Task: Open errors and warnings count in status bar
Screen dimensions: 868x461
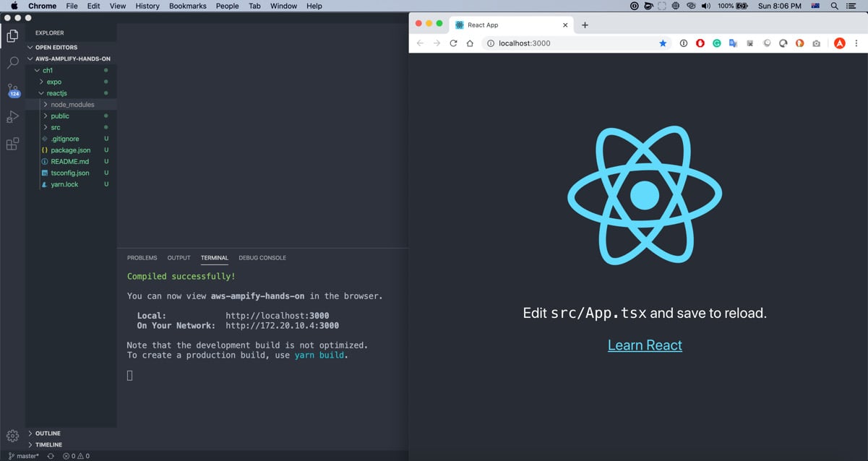Action: point(76,456)
